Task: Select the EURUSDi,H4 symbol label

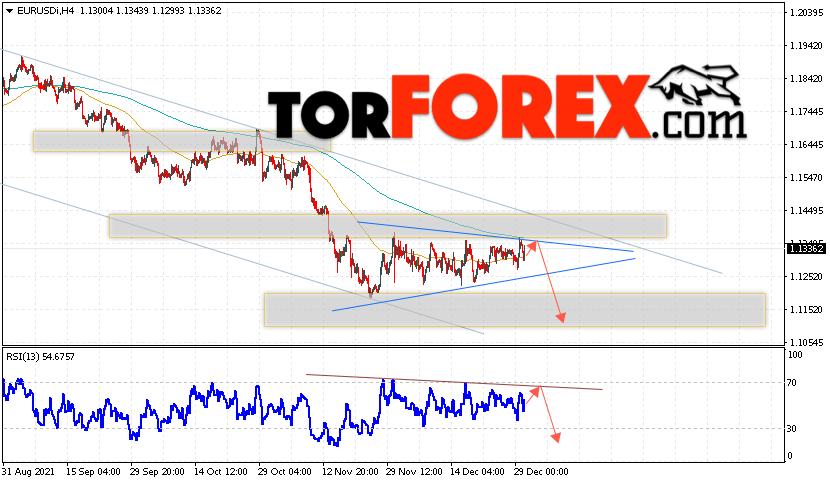Action: click(46, 11)
